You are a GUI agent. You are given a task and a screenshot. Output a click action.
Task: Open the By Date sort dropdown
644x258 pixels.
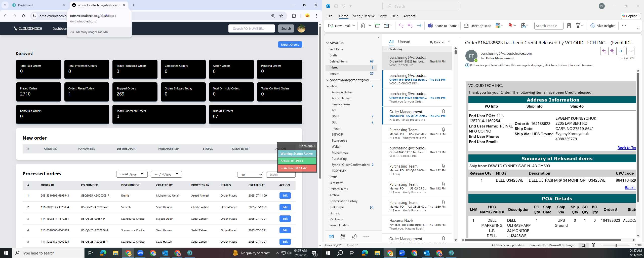(x=437, y=42)
